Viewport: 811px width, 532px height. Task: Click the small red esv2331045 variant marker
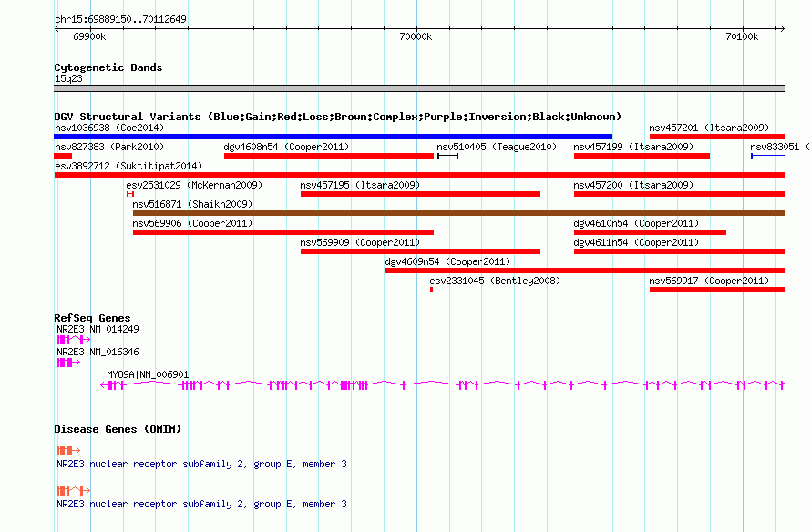pyautogui.click(x=431, y=290)
